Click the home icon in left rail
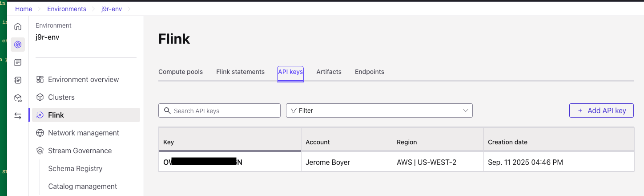The height and width of the screenshot is (196, 644). 18,27
